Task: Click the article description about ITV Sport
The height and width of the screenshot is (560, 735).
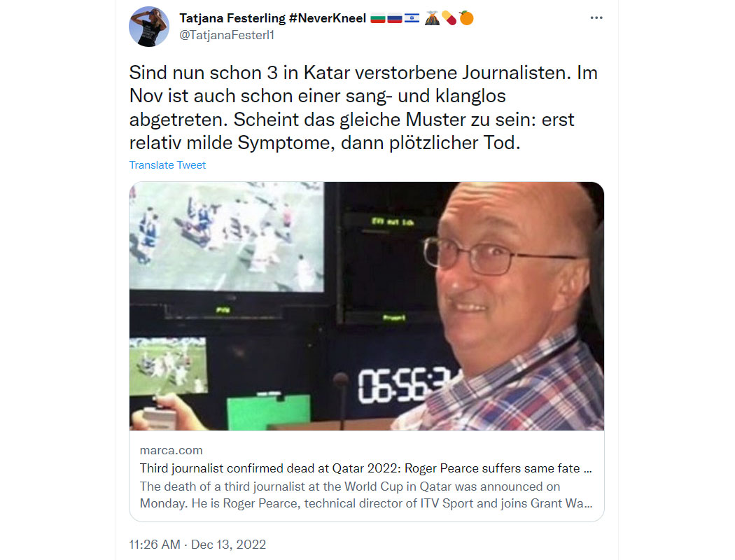Action: coord(366,495)
